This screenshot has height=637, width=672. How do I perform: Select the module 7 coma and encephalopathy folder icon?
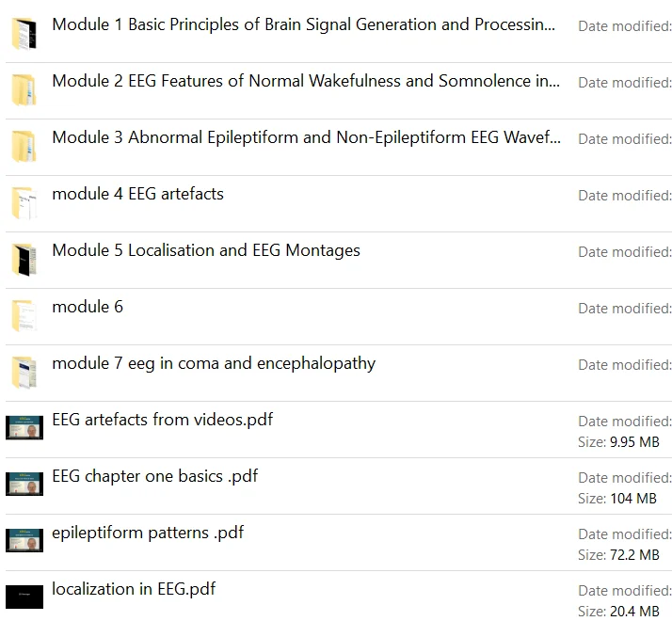coord(24,373)
